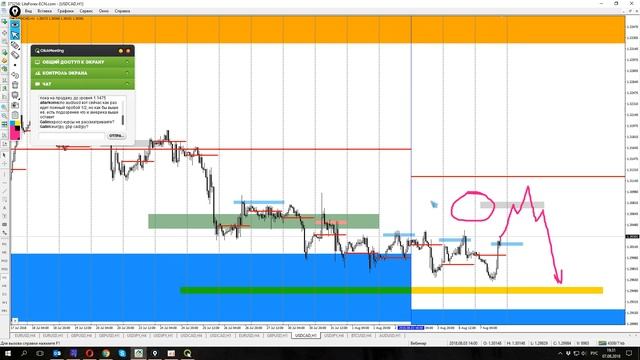Open the Справка menu
Image resolution: width=640 pixels, height=360 pixels.
coord(122,11)
